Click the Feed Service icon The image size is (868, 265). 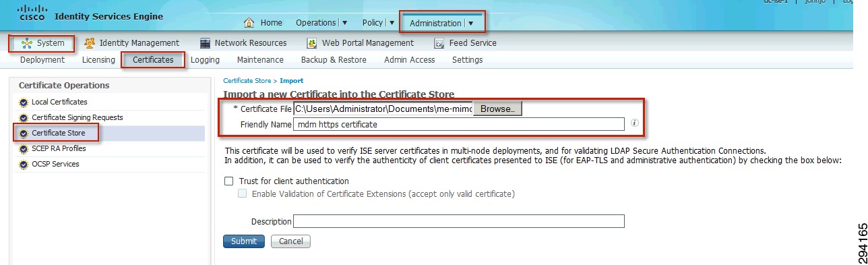(x=439, y=43)
